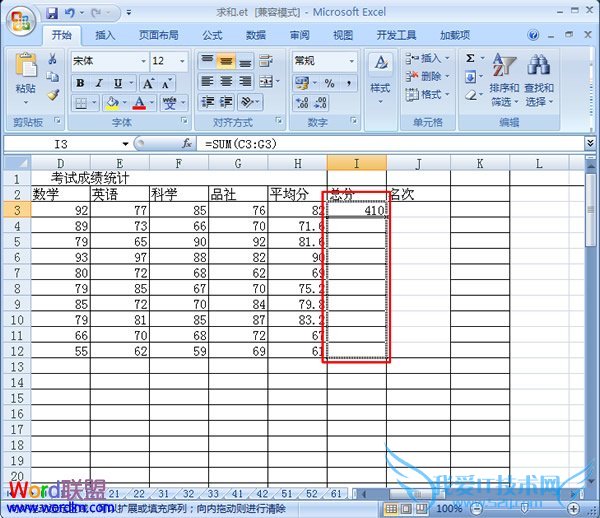Decrease decimal places
The height and width of the screenshot is (518, 600).
click(320, 103)
